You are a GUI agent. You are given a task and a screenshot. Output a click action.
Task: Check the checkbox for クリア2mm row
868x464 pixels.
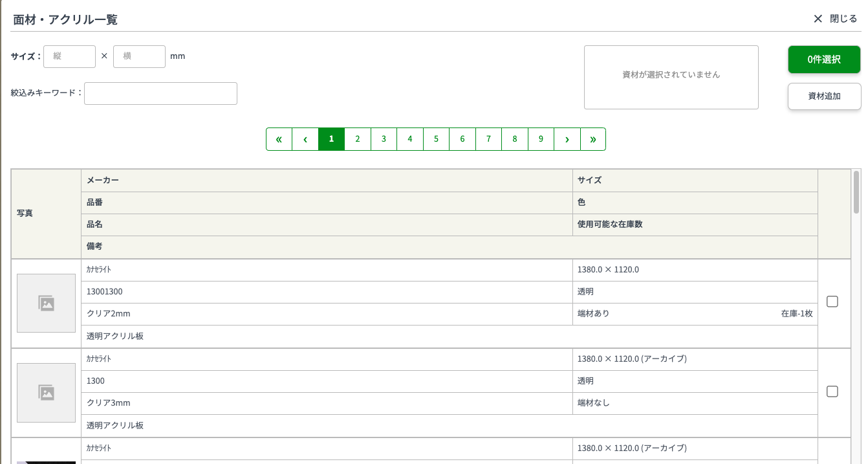(832, 302)
